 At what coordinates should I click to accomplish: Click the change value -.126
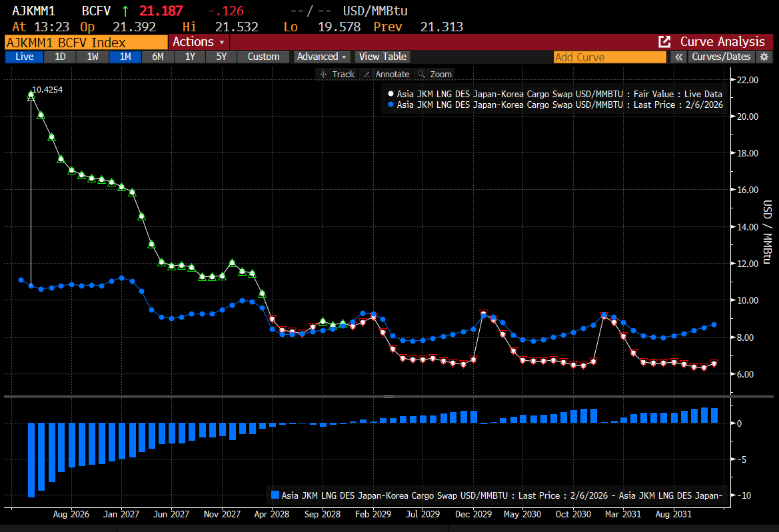[x=226, y=11]
